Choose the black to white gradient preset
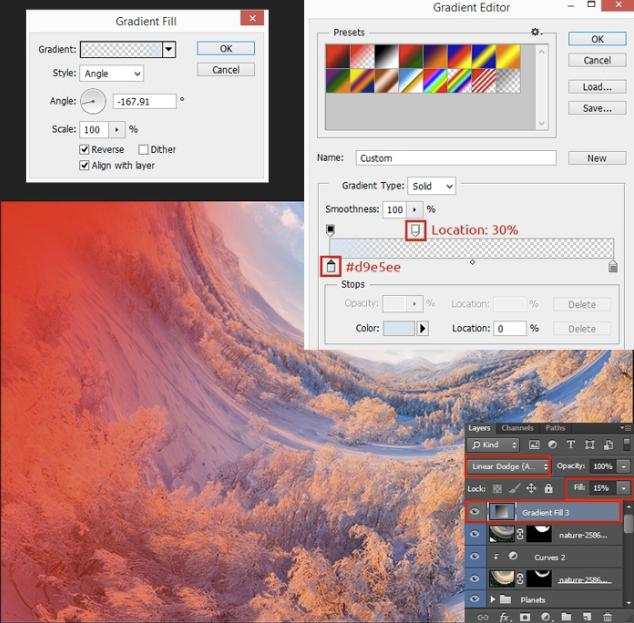This screenshot has width=634, height=623. click(386, 56)
